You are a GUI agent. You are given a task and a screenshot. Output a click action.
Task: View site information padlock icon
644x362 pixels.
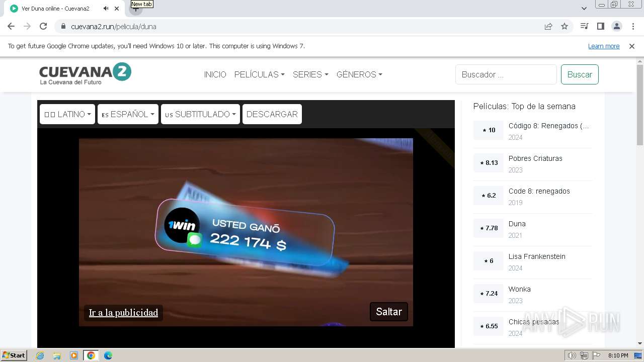coord(63,27)
